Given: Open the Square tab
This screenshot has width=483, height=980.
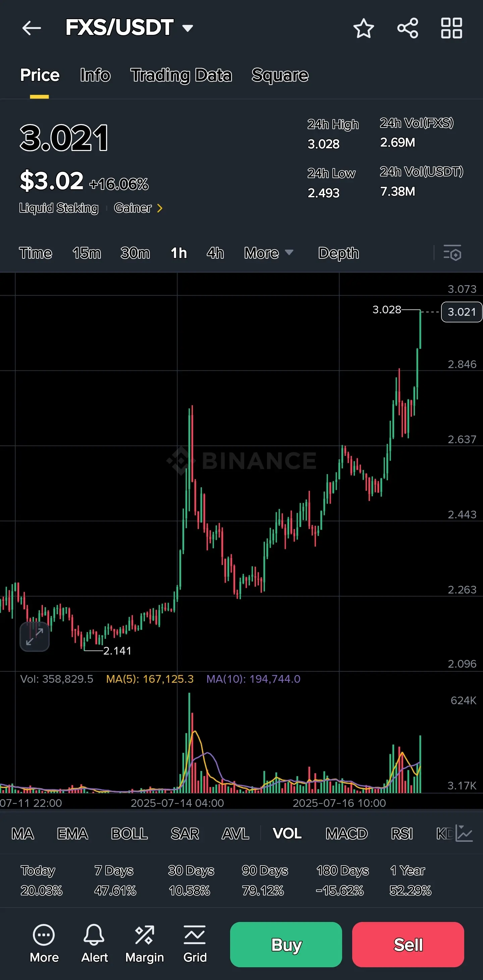Looking at the screenshot, I should click(x=280, y=75).
